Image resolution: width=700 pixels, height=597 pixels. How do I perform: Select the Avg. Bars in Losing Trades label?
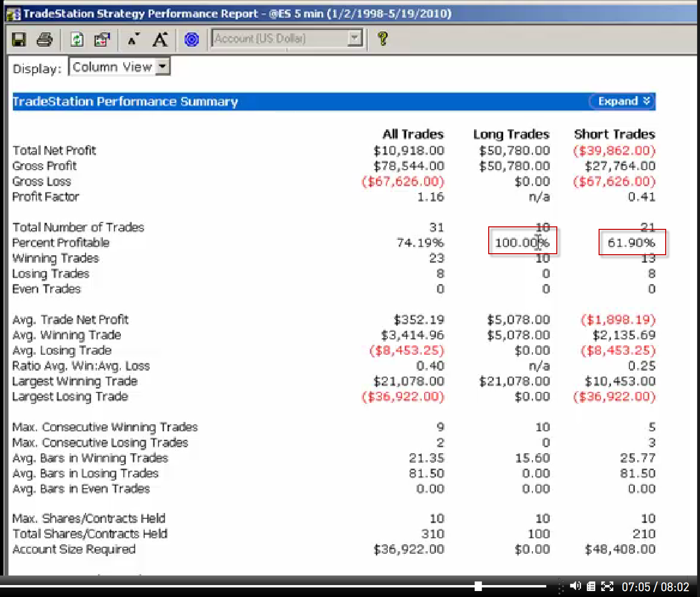86,473
